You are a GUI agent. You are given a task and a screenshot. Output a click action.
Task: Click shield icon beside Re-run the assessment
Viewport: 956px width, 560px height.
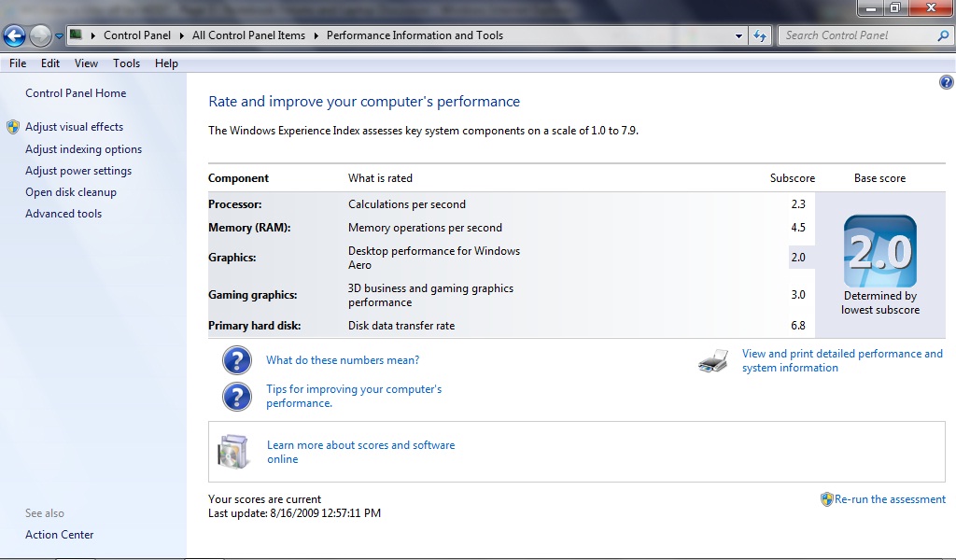827,499
